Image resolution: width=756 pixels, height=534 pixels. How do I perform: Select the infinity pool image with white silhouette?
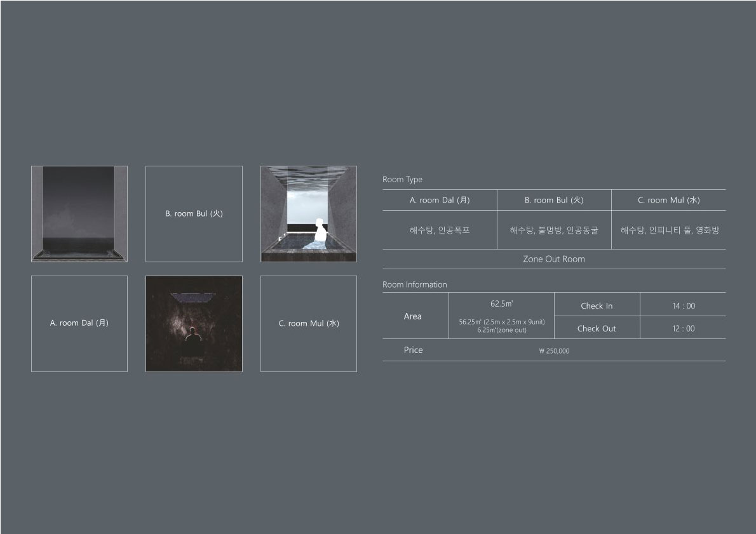point(308,214)
